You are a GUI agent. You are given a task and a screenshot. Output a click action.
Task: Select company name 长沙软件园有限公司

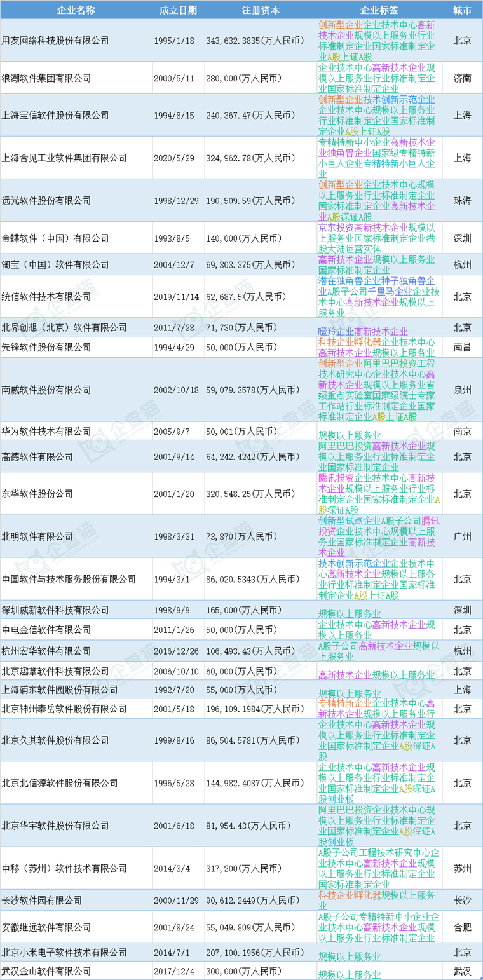click(x=42, y=900)
